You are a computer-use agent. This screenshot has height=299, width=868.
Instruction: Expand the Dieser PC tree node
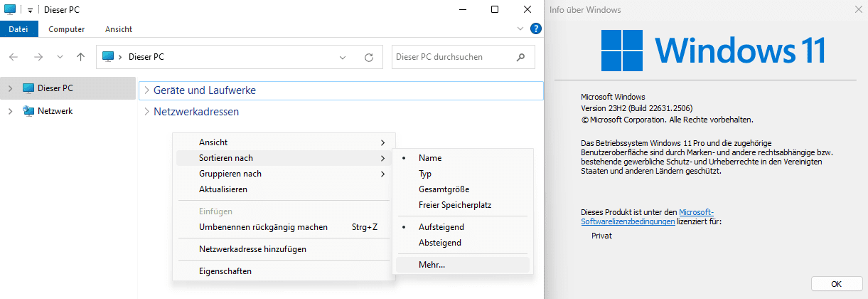click(x=10, y=88)
